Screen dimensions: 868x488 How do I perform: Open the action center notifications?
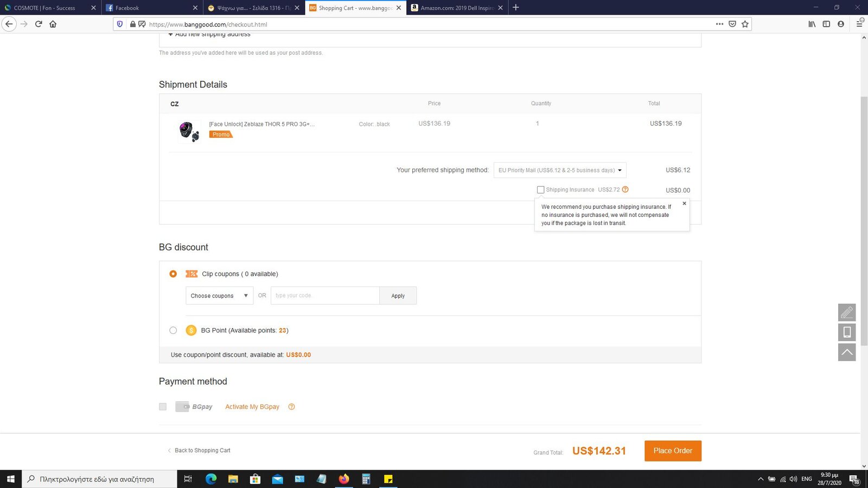tap(854, 479)
